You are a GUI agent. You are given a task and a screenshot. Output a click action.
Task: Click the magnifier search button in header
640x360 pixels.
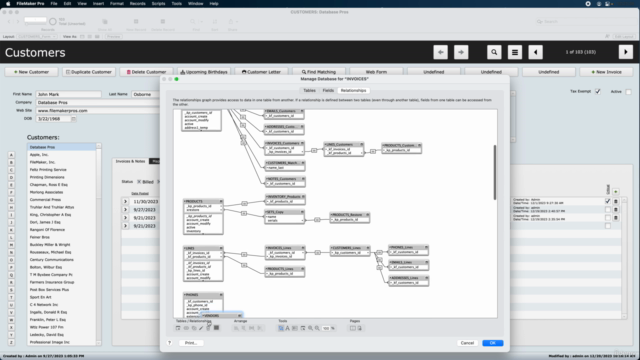494,52
